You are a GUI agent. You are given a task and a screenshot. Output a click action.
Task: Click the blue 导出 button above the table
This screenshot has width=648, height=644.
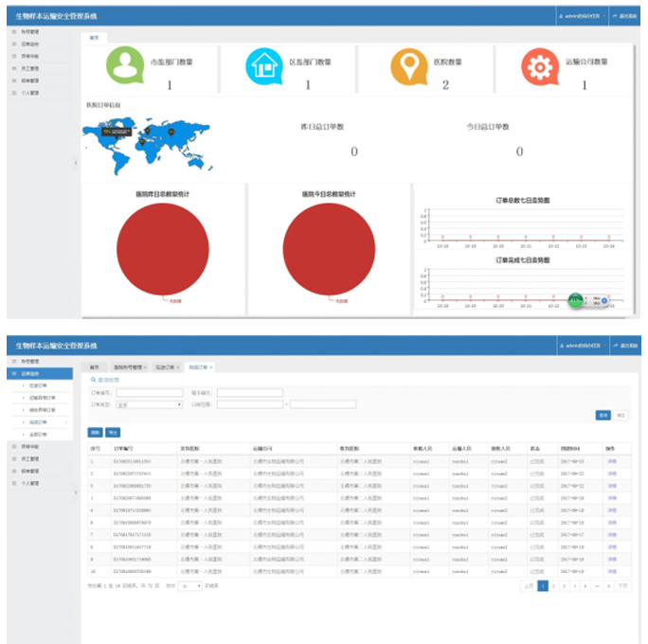point(113,433)
